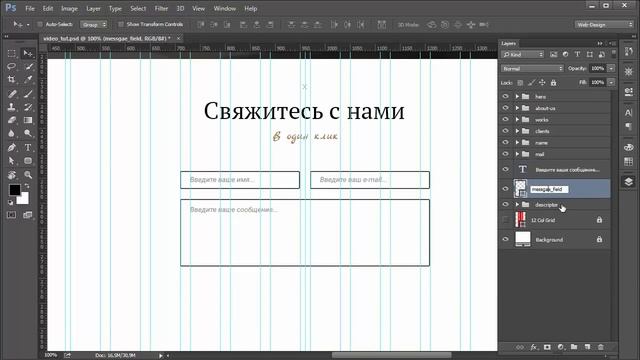Screen dimensions: 640x360
Task: Select the Quick Selection tool
Action: click(28, 67)
